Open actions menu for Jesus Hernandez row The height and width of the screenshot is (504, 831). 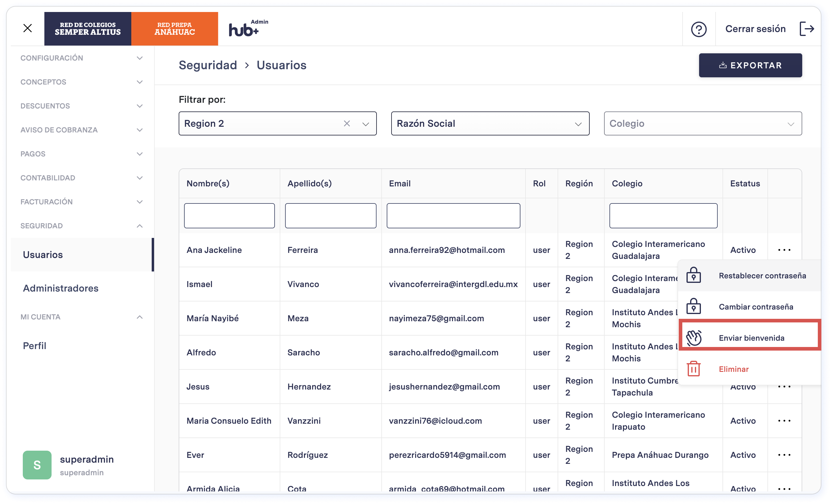[x=784, y=387]
